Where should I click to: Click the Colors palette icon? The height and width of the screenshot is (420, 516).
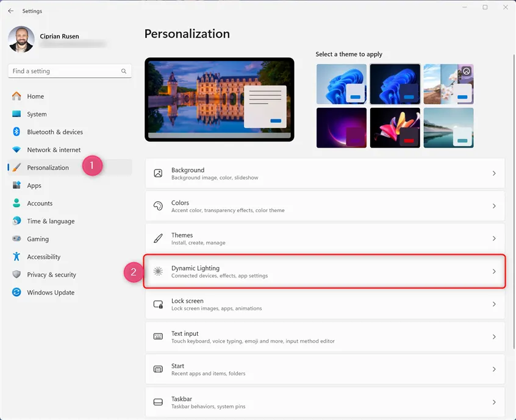pyautogui.click(x=158, y=206)
